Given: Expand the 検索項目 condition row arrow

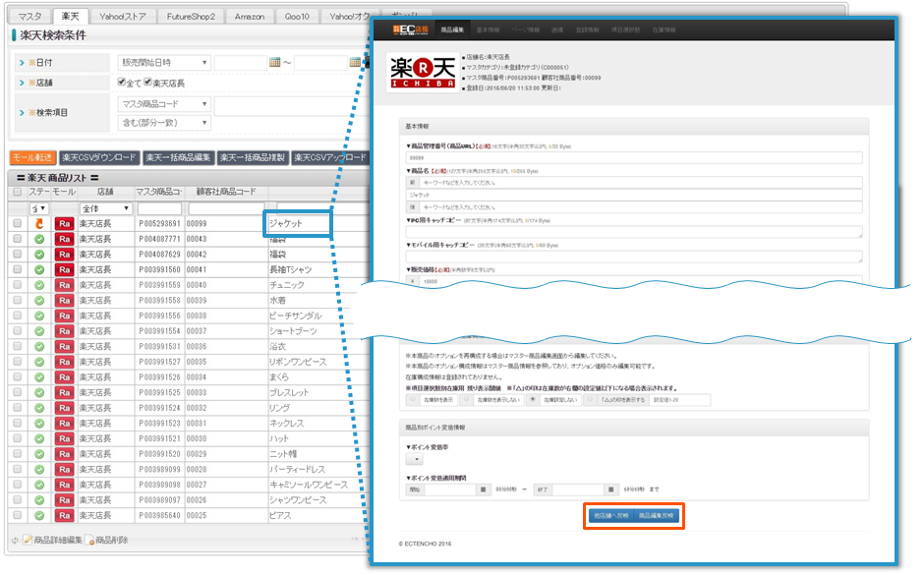Looking at the screenshot, I should coord(22,112).
